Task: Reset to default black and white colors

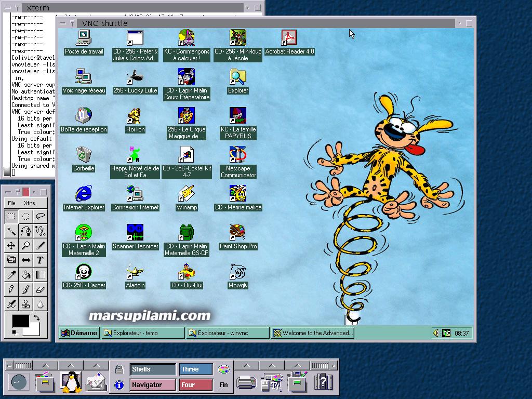Action: (x=15, y=332)
